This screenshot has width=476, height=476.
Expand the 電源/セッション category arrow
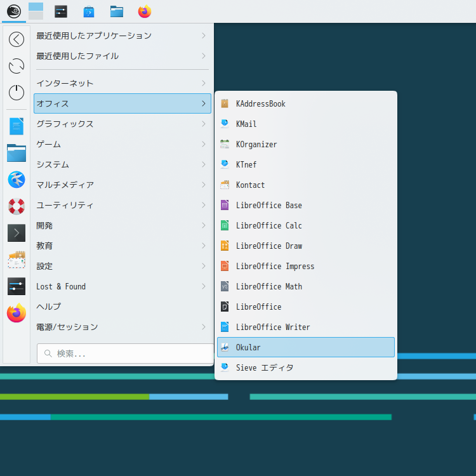coord(204,327)
